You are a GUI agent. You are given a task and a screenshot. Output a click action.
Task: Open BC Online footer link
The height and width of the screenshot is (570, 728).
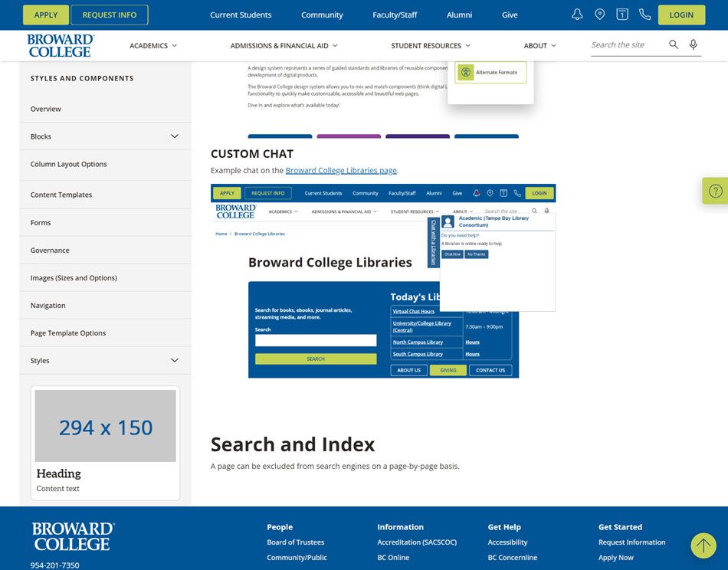[393, 558]
